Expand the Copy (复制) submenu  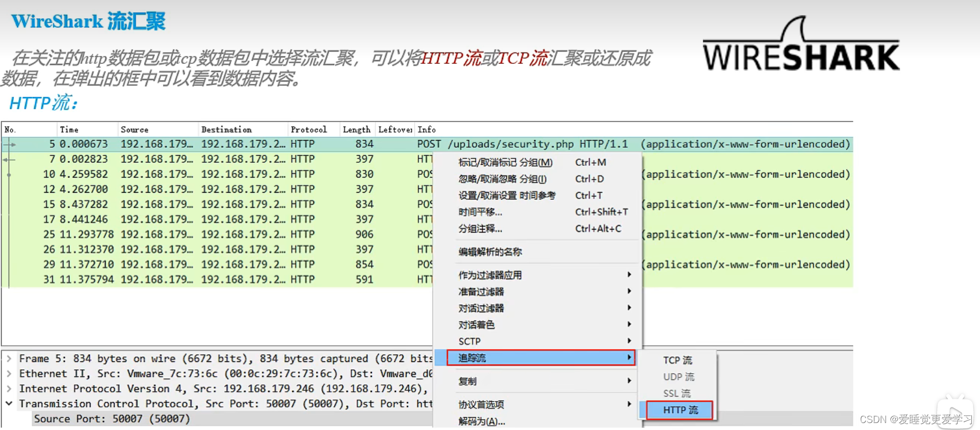tap(537, 381)
